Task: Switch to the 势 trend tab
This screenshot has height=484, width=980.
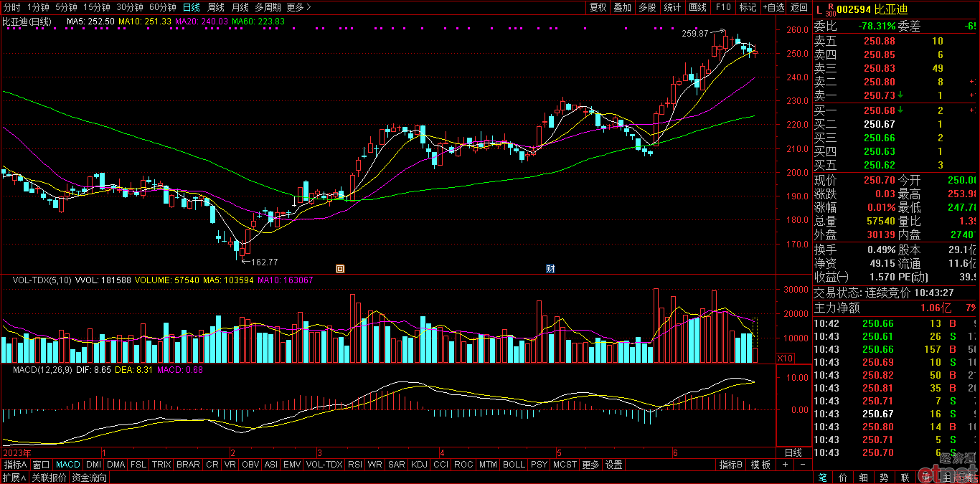Action: point(885,478)
